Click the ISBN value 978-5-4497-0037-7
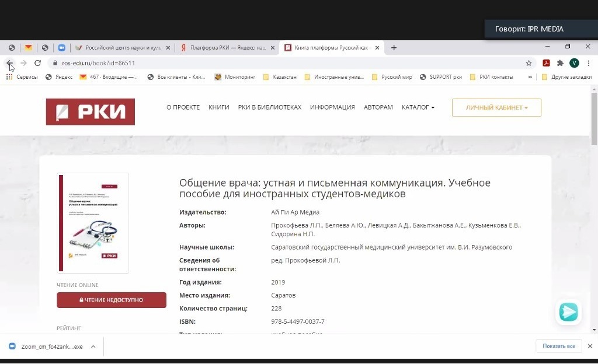Viewport: 598px width, 364px height. [x=298, y=322]
